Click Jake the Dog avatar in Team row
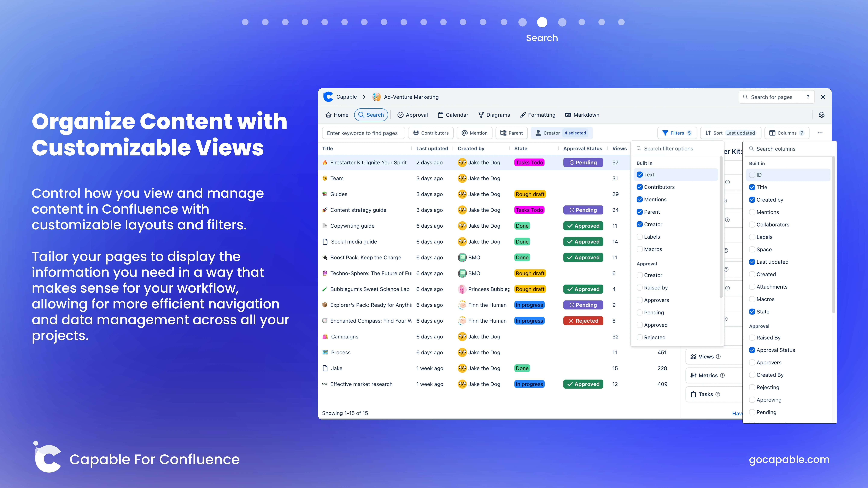The width and height of the screenshot is (868, 488). 462,178
